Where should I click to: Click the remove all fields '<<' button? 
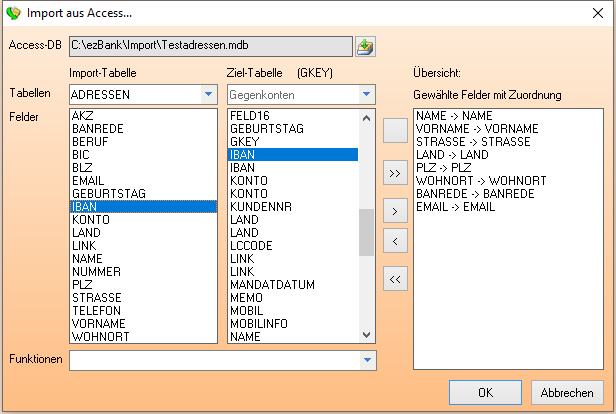point(395,279)
